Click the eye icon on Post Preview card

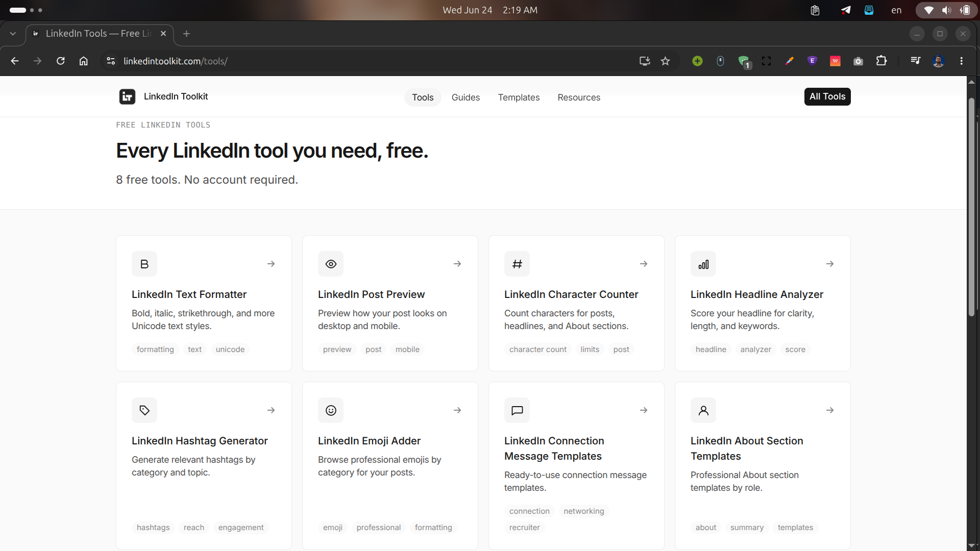[331, 264]
